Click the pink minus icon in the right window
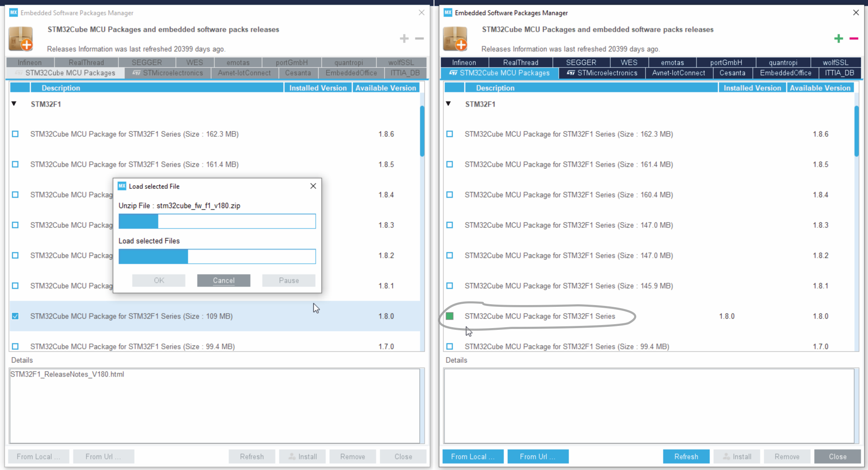The width and height of the screenshot is (868, 470). [x=854, y=39]
